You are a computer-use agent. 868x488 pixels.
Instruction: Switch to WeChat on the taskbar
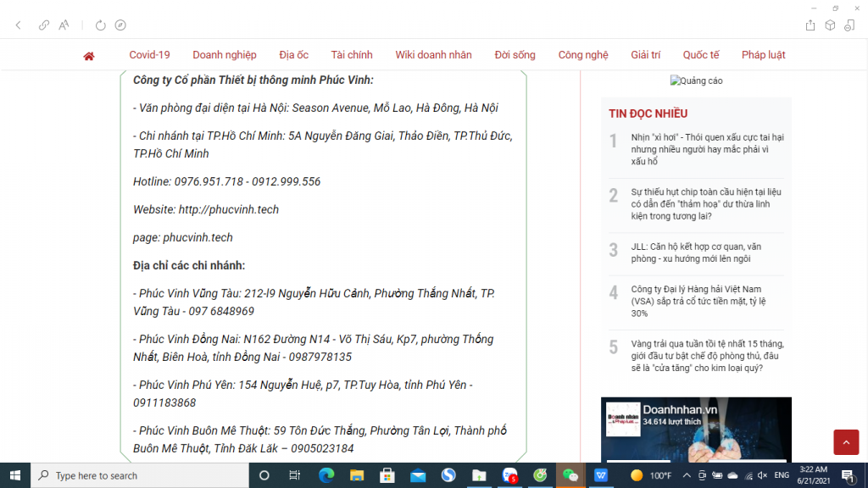(x=570, y=475)
